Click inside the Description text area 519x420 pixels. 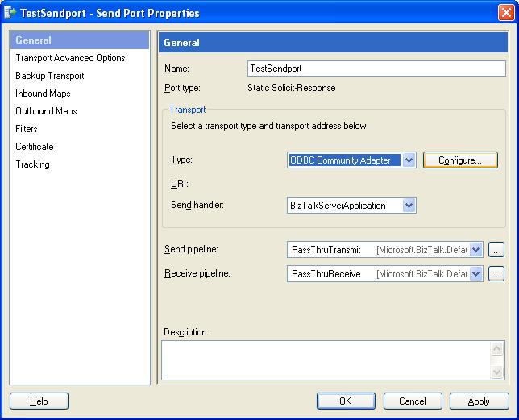click(x=326, y=360)
